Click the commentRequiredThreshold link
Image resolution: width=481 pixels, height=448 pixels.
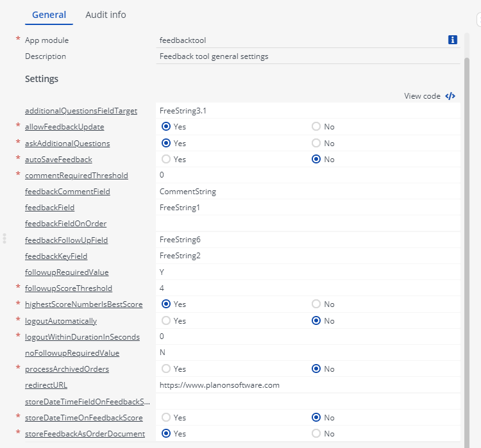pyautogui.click(x=76, y=176)
